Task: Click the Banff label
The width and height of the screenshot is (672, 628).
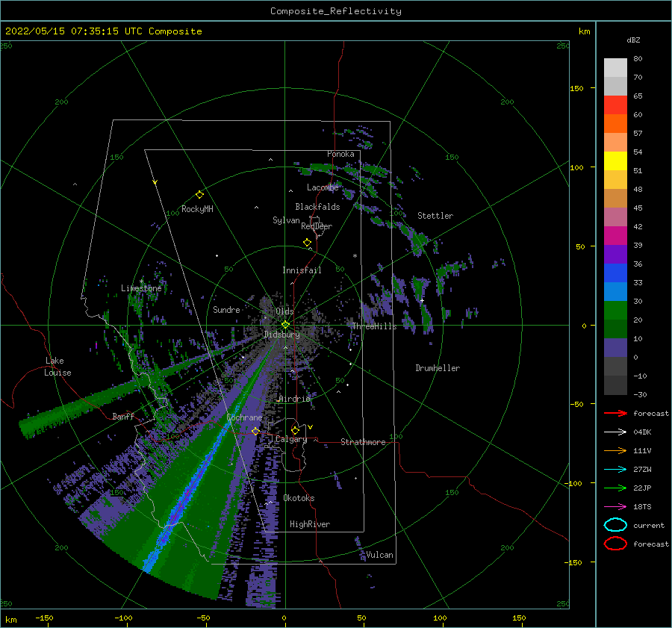Action: pyautogui.click(x=123, y=416)
